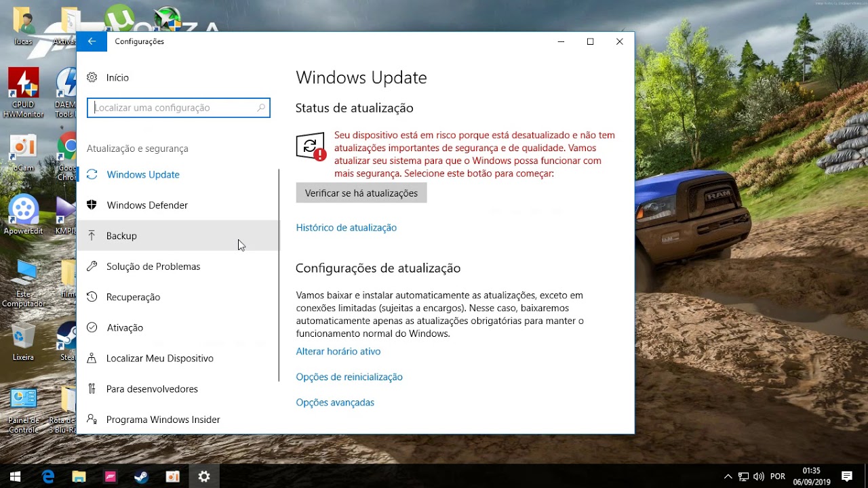868x488 pixels.
Task: Click the Programa Windows Insider icon
Action: click(92, 420)
